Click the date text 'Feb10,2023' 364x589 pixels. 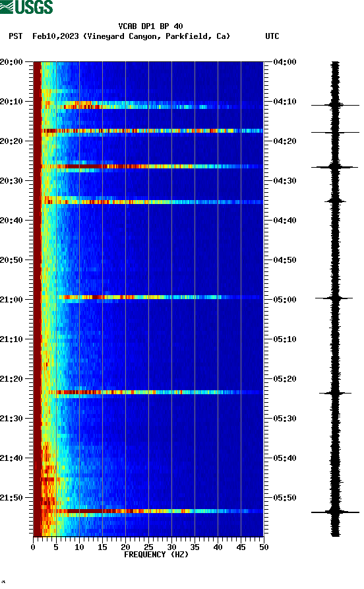[x=55, y=36]
